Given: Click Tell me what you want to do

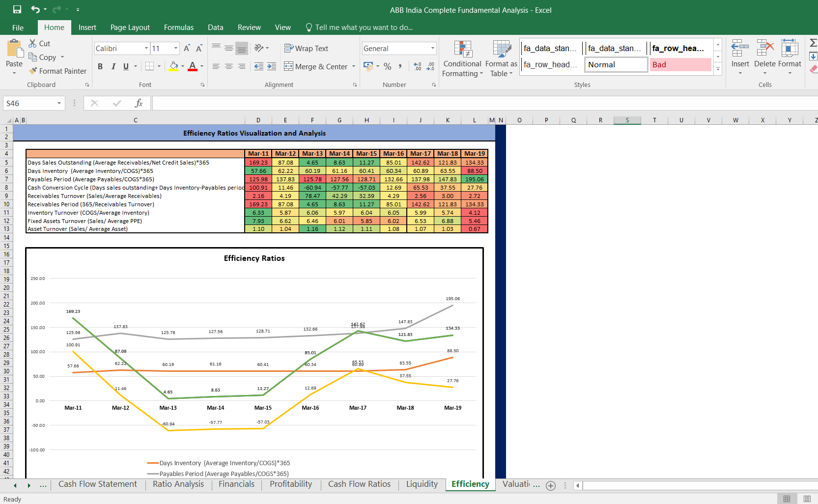Looking at the screenshot, I should (359, 28).
